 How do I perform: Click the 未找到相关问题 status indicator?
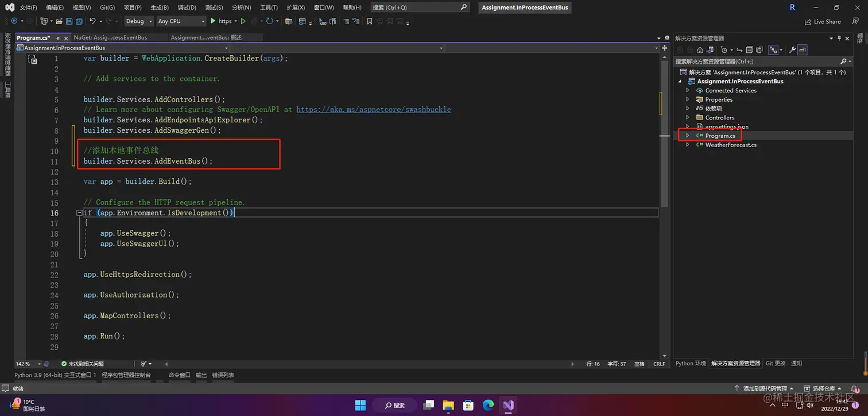click(x=83, y=364)
